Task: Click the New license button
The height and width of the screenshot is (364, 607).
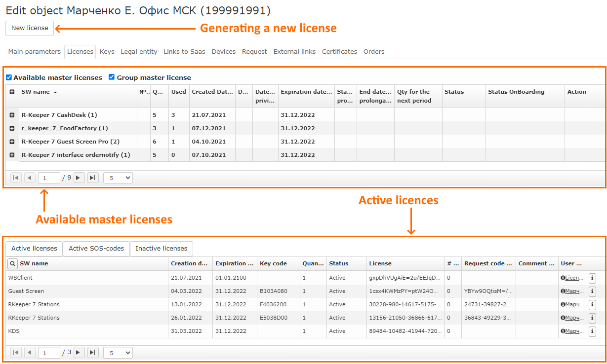Action: click(30, 28)
